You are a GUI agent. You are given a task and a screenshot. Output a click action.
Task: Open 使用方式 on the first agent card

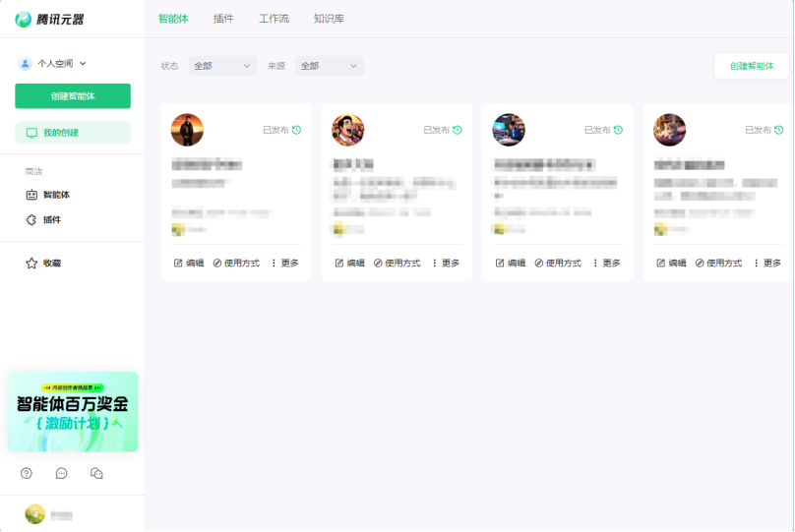[236, 263]
